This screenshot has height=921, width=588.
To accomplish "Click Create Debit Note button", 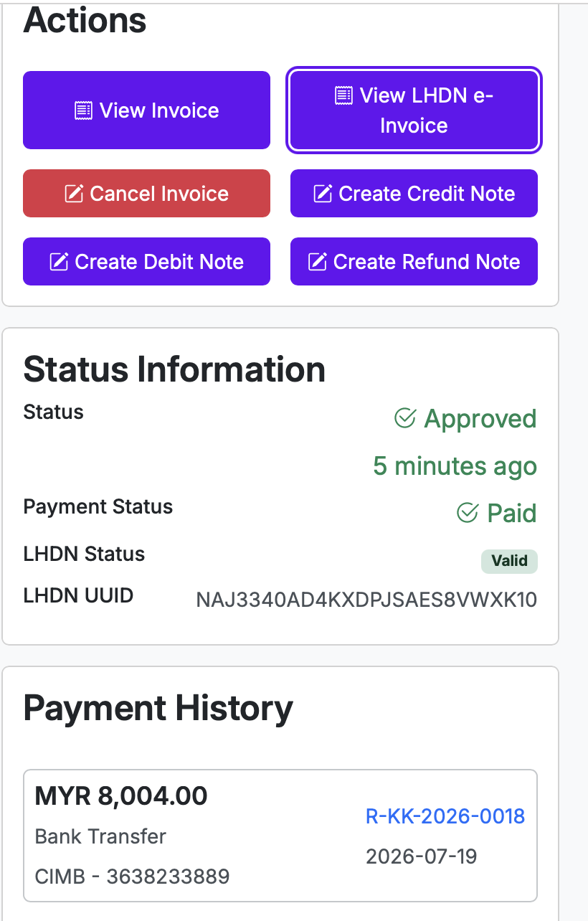I will (146, 261).
